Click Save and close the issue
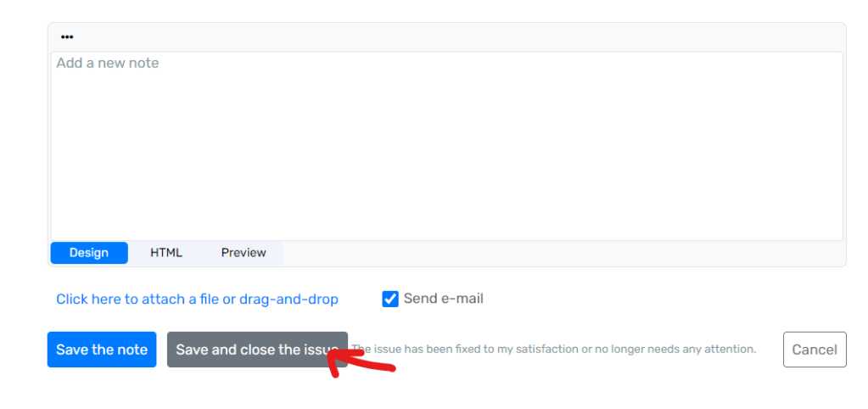The width and height of the screenshot is (868, 409). click(257, 350)
